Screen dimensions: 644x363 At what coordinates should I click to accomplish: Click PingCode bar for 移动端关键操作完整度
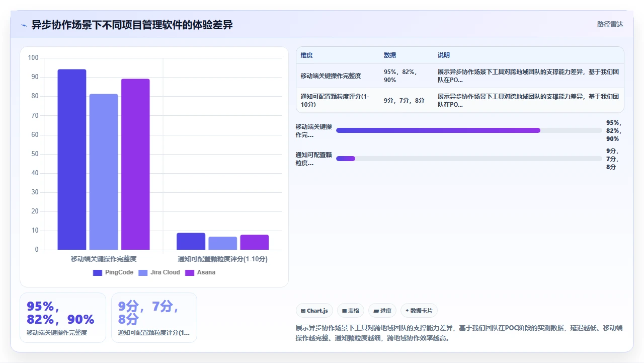pyautogui.click(x=72, y=160)
